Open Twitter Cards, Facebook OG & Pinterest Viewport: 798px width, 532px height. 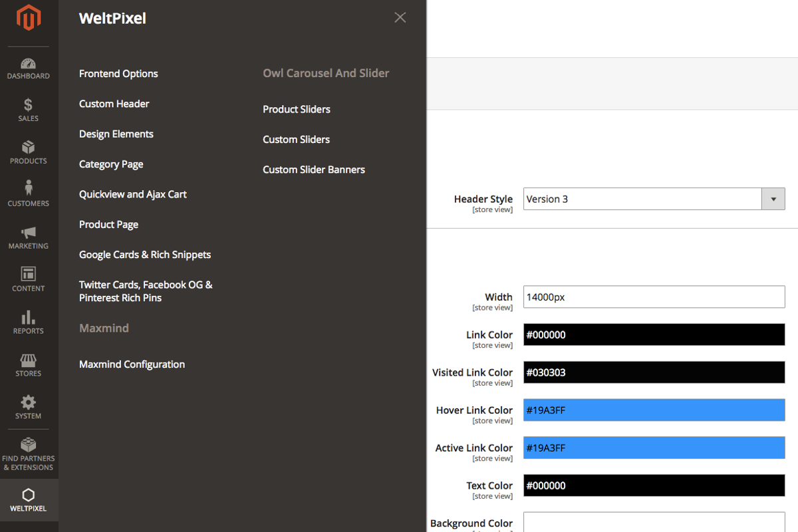[146, 291]
